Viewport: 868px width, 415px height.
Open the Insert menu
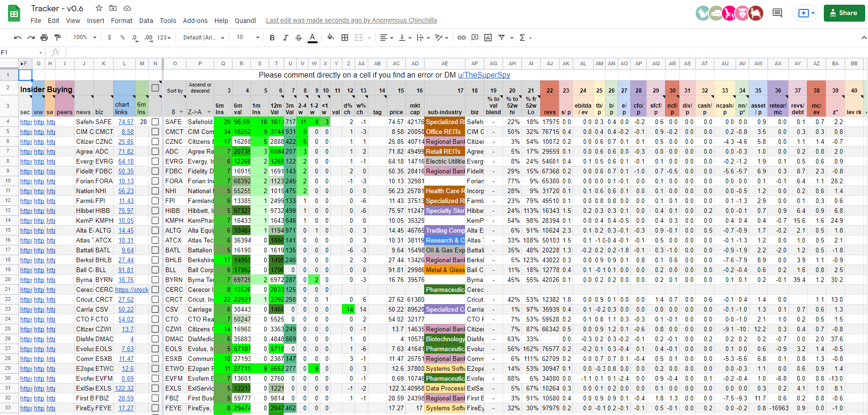95,21
